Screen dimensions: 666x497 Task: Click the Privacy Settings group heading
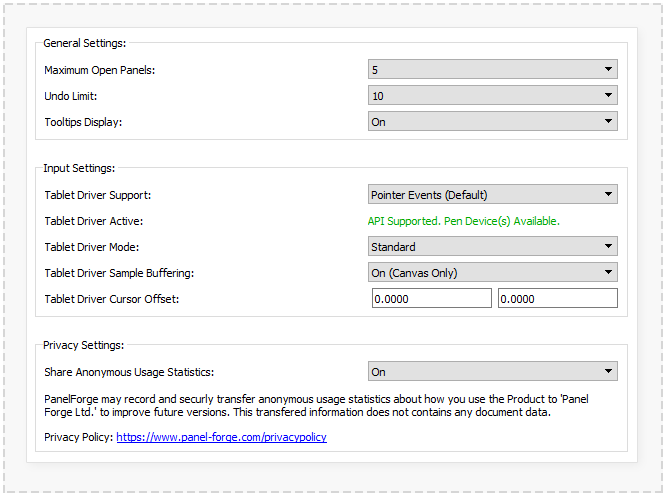pos(83,345)
